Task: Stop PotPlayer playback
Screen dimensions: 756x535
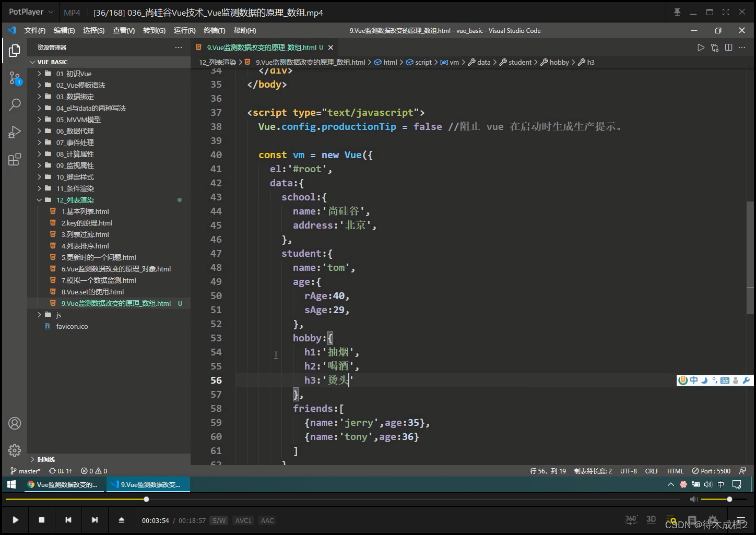Action: pos(42,520)
